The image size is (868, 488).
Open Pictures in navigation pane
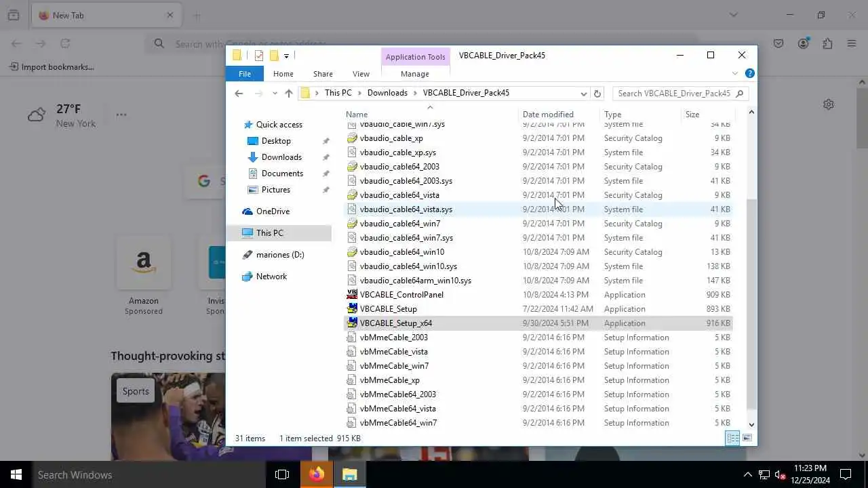pyautogui.click(x=275, y=190)
